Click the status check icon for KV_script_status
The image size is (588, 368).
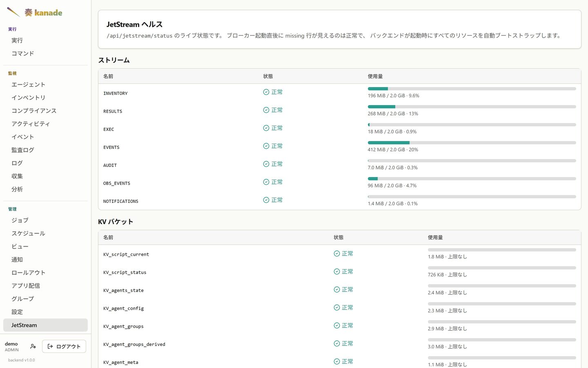click(337, 272)
